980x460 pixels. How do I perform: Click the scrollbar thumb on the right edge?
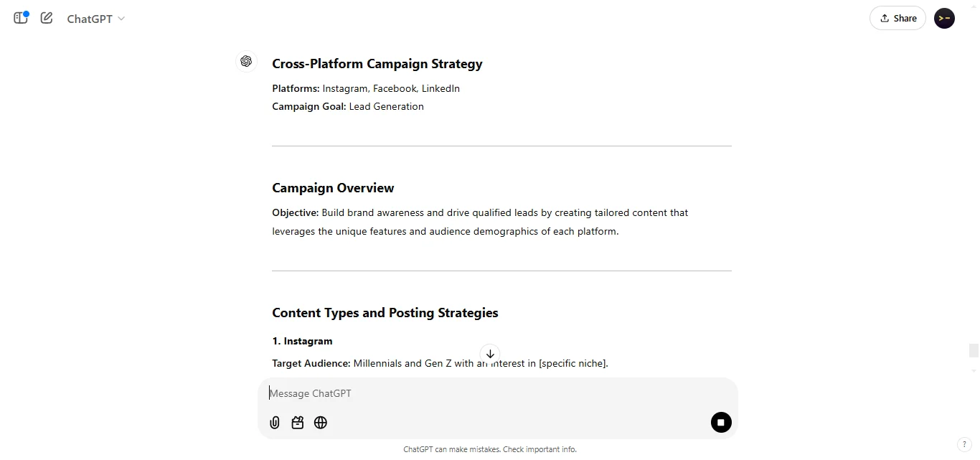[974, 350]
